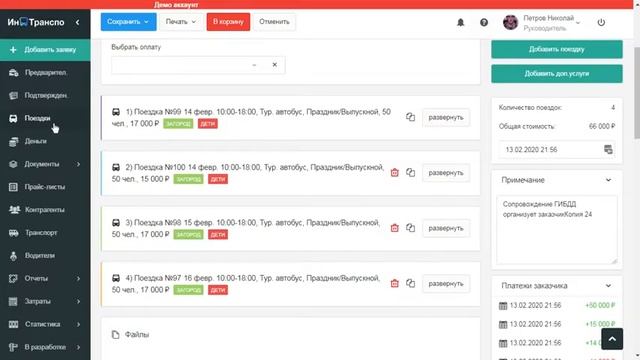
Task: Open the Сохранить dropdown button
Action: point(128,22)
